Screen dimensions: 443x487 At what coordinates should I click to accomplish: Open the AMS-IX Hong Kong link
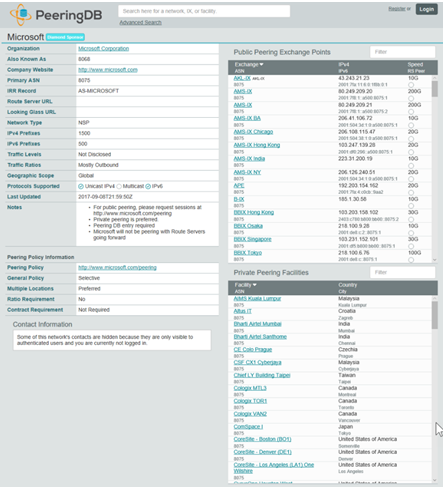point(257,145)
